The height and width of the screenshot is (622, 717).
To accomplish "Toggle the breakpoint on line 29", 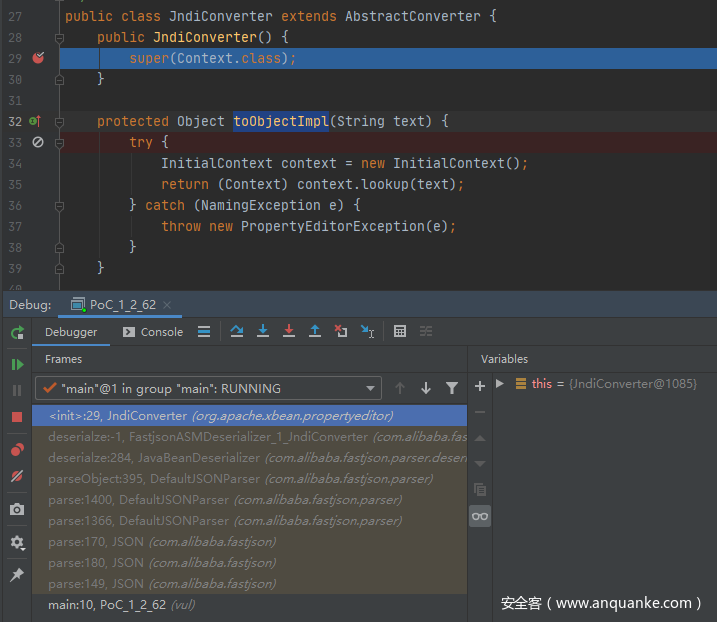I will click(38, 58).
